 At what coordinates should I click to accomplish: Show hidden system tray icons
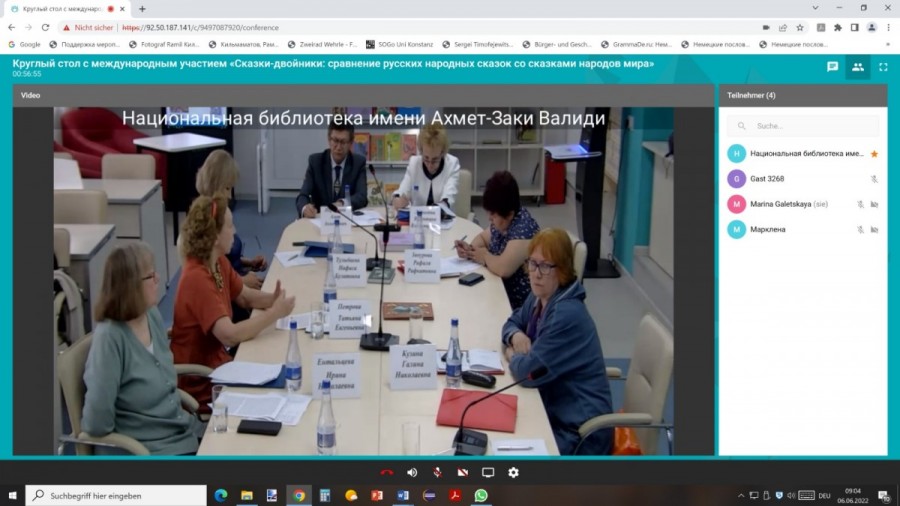740,495
